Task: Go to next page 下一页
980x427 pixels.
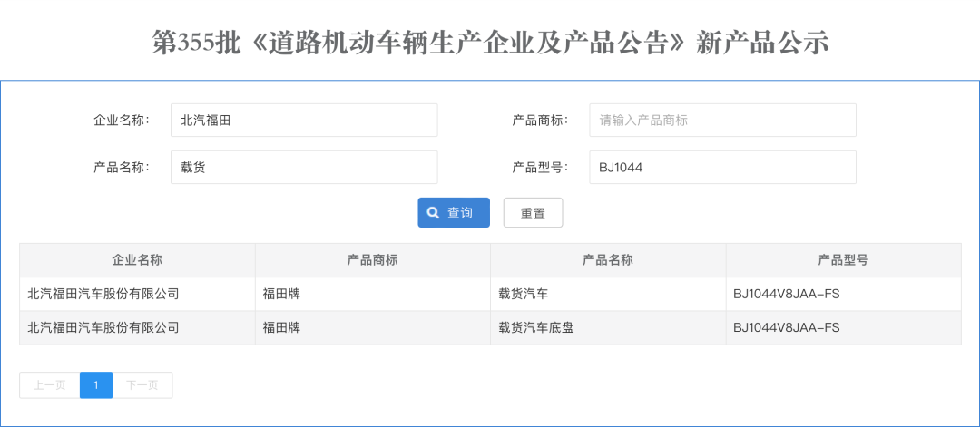Action: click(142, 385)
